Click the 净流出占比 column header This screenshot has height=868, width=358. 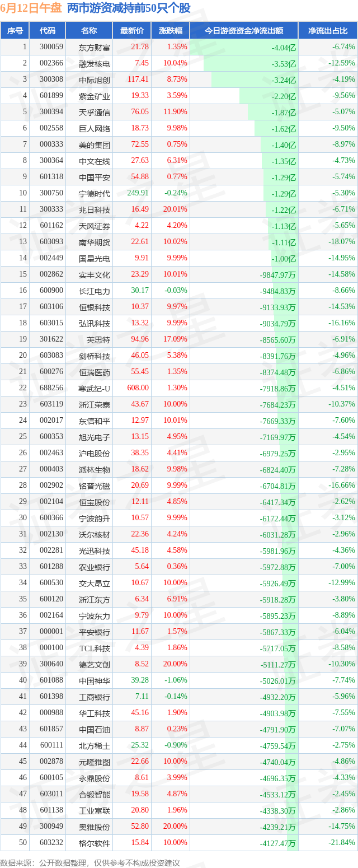328,31
